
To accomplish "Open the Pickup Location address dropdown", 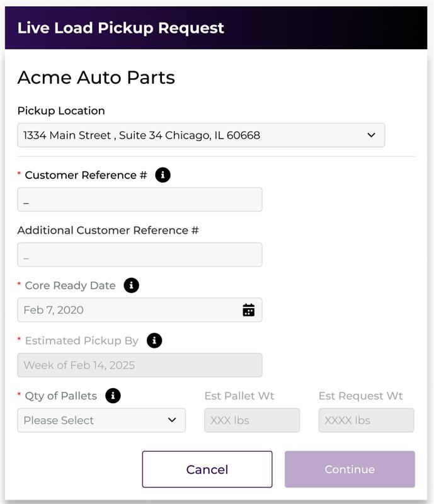I will (200, 135).
